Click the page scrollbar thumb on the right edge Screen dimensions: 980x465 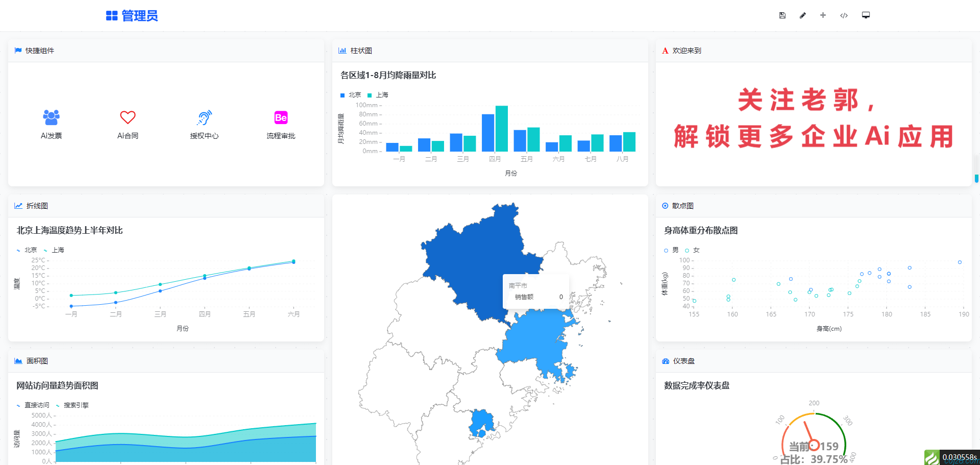pos(976,178)
